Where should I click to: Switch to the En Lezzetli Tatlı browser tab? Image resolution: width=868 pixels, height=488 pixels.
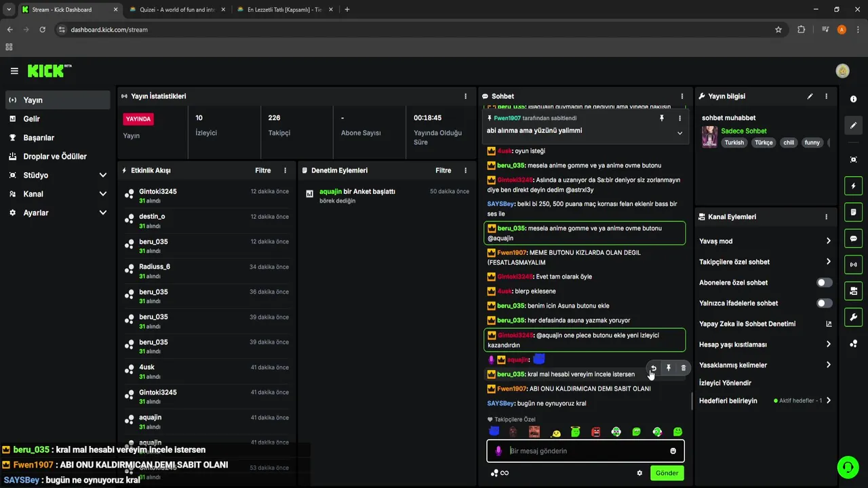(x=283, y=9)
